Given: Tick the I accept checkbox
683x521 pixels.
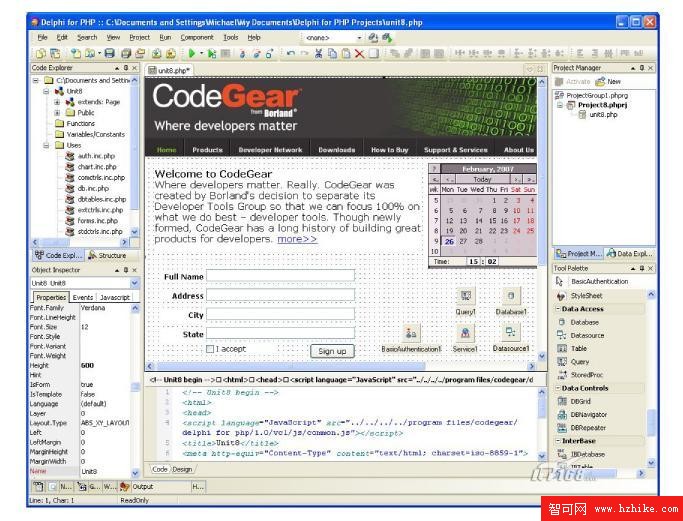Looking at the screenshot, I should click(210, 349).
